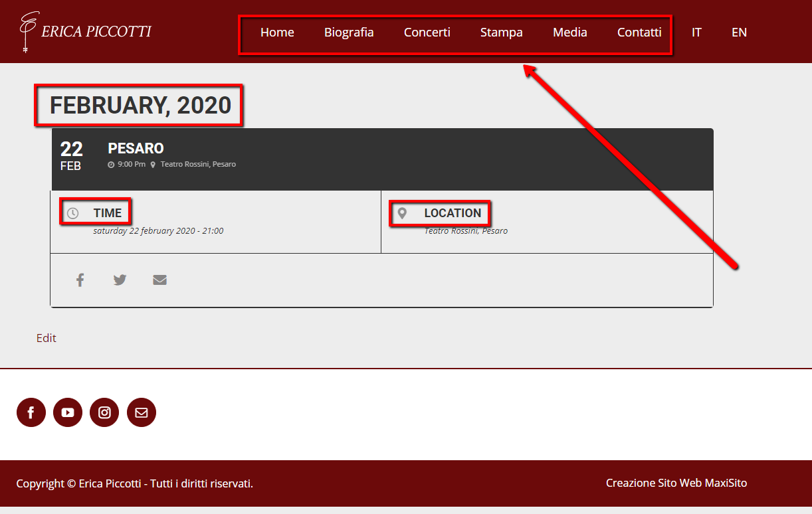Switch language to EN
Screen dimensions: 812x514
pos(739,32)
